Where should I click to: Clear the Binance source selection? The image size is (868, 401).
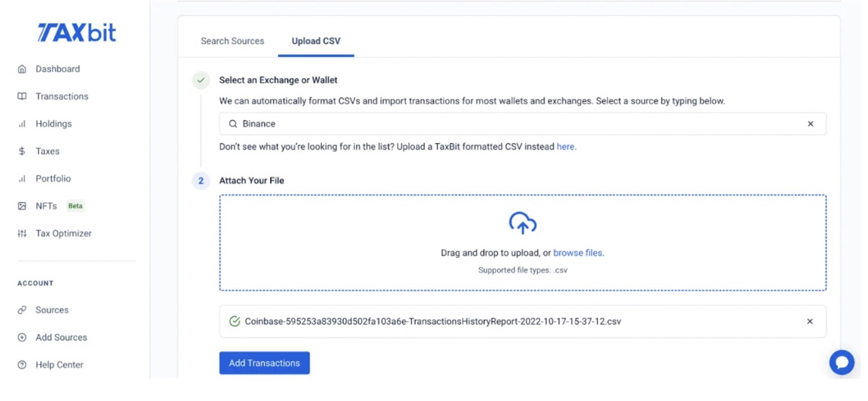pos(810,123)
